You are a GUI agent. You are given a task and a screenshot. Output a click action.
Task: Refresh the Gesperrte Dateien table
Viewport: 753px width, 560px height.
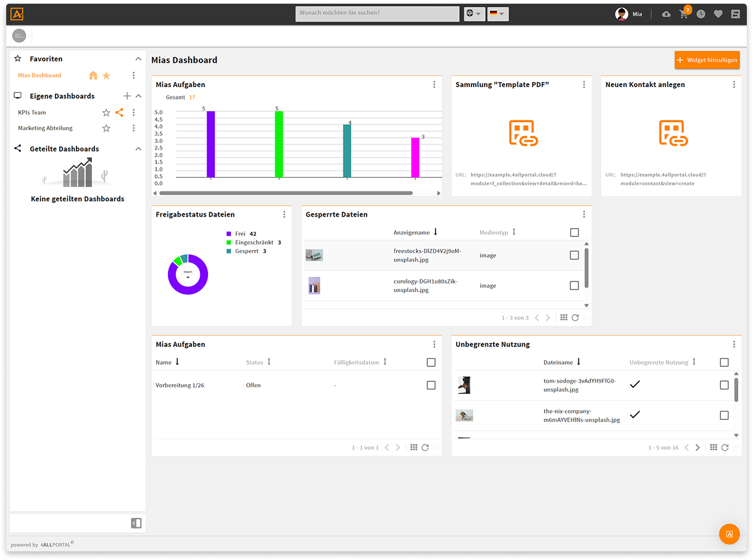[x=575, y=317]
